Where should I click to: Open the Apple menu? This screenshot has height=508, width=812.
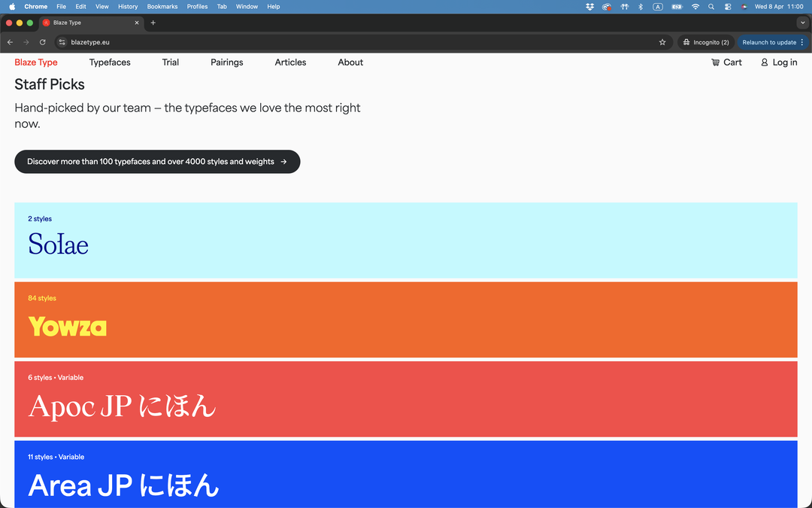click(13, 7)
